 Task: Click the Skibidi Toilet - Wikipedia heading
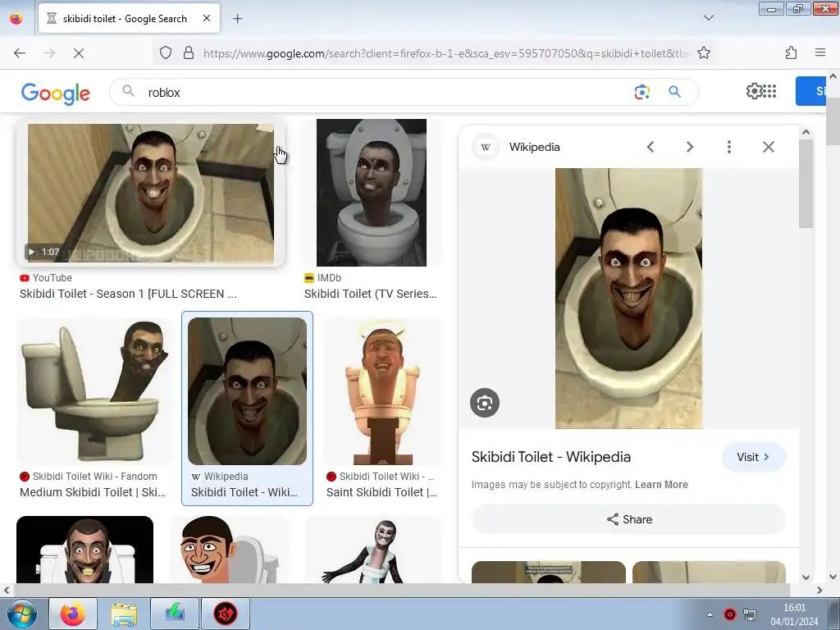click(x=551, y=457)
